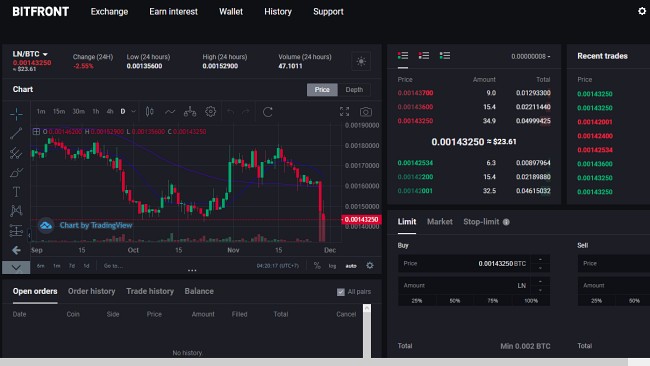Open the Exchange menu
The width and height of the screenshot is (650, 366).
[x=109, y=12]
